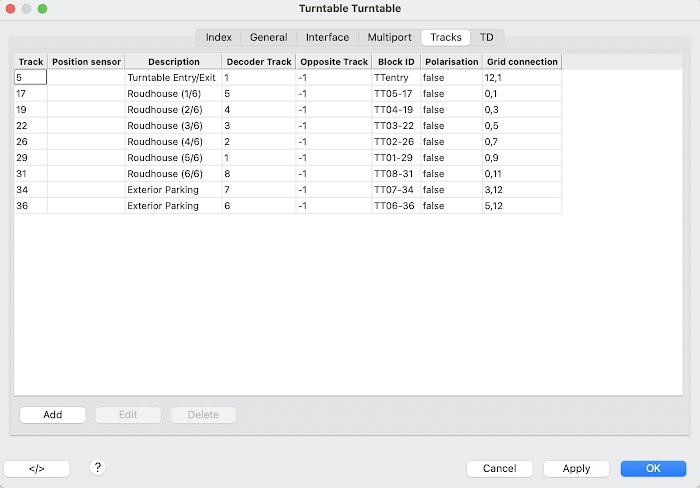Cancel the turntable dialog
This screenshot has height=488, width=700.
500,468
